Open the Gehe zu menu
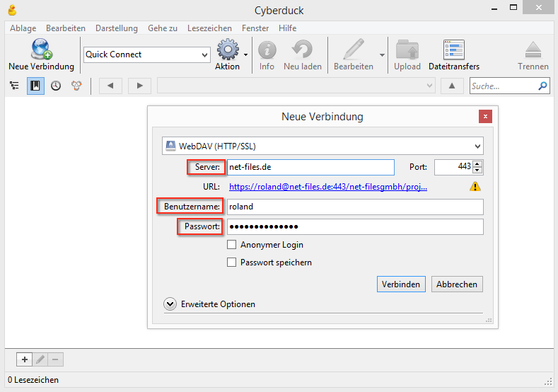The width and height of the screenshot is (558, 392). [163, 28]
